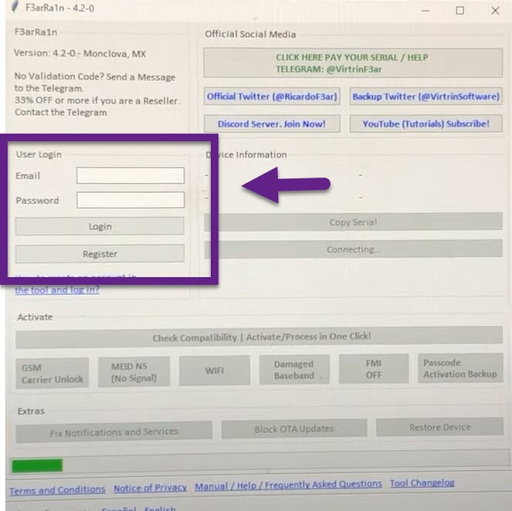Select MEID NS (No Signal)
This screenshot has width=512, height=511.
click(x=134, y=372)
